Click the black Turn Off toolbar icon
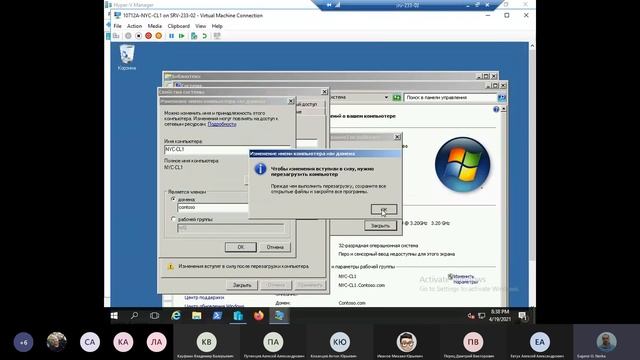Viewport: 640px width, 360px height. coord(138,36)
